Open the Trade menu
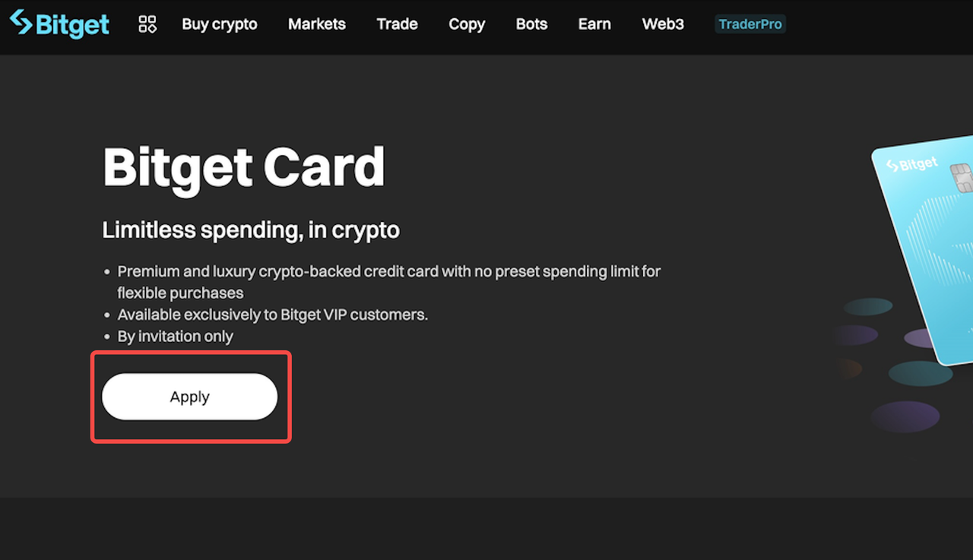 397,24
